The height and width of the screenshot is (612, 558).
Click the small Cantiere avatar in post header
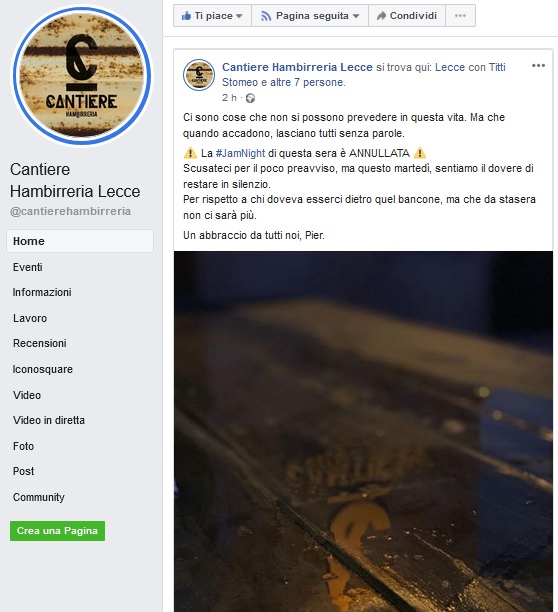click(x=199, y=75)
